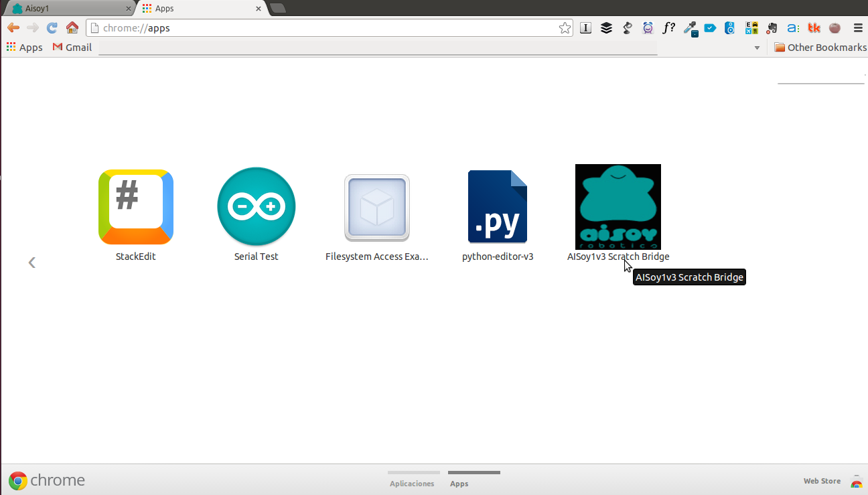Image resolution: width=868 pixels, height=495 pixels.
Task: Open the StackEdit app icon
Action: tap(136, 207)
